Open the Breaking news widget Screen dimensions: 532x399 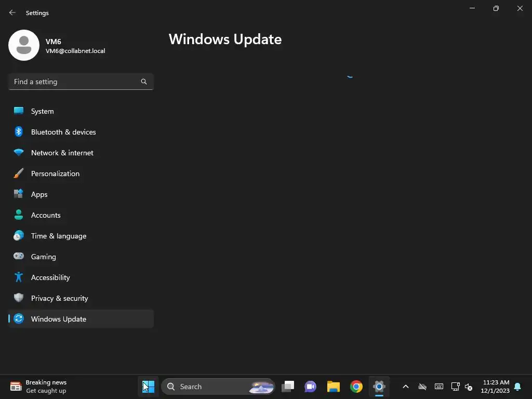[38, 387]
